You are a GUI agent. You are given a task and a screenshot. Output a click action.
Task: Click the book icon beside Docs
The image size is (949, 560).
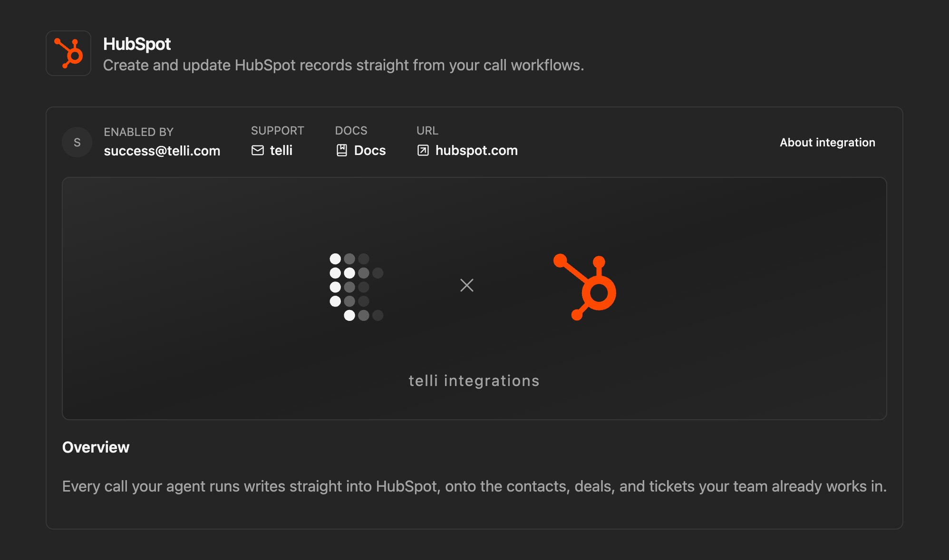click(x=341, y=150)
